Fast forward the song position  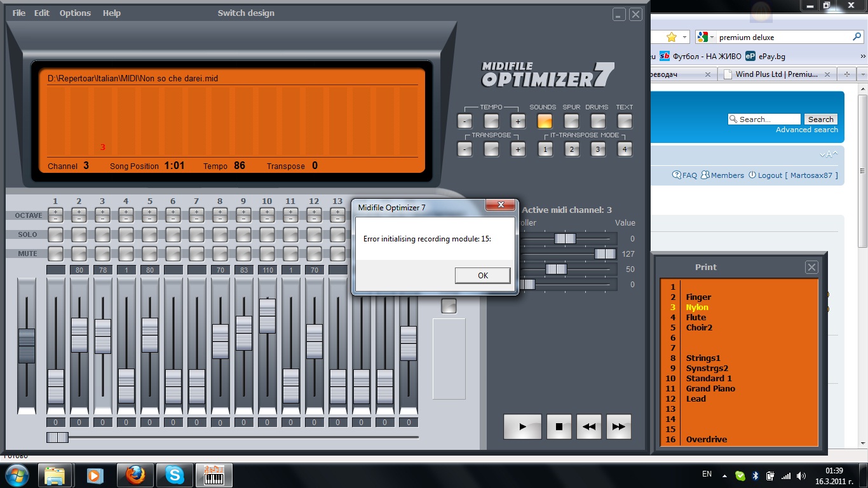point(619,427)
